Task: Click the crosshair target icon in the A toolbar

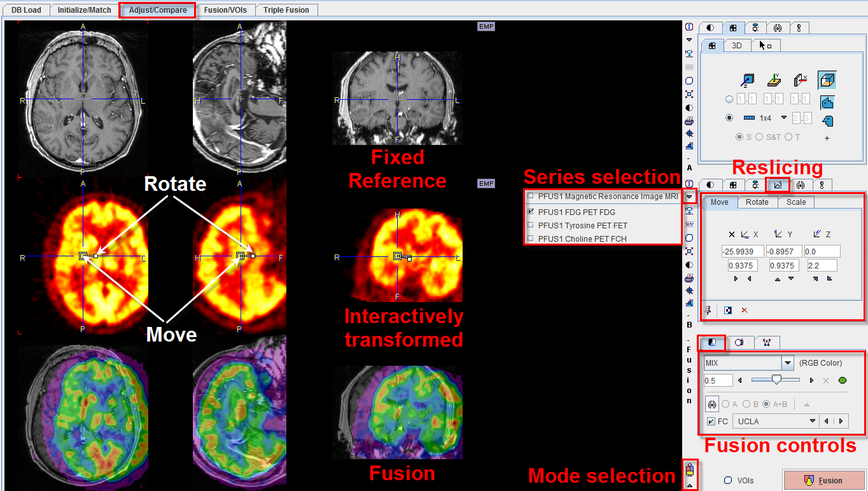Action: point(689,134)
